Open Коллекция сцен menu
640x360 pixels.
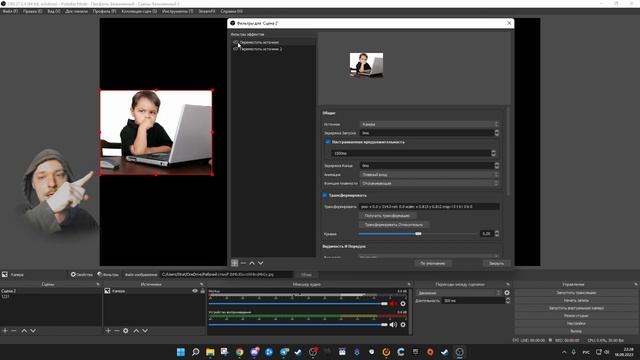(x=139, y=11)
